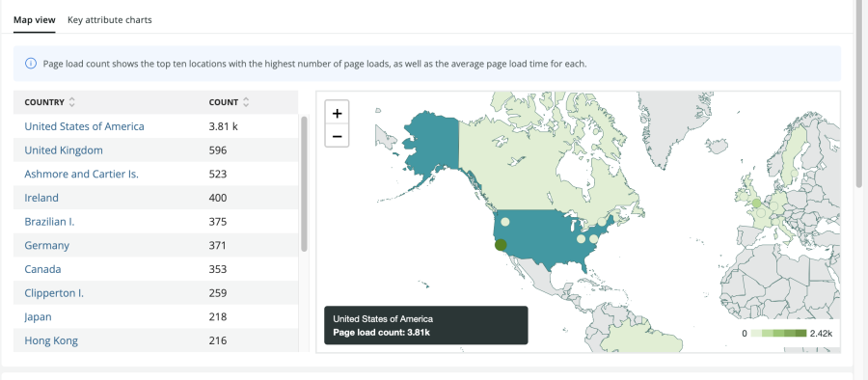Select Clipperton I. link

(54, 293)
